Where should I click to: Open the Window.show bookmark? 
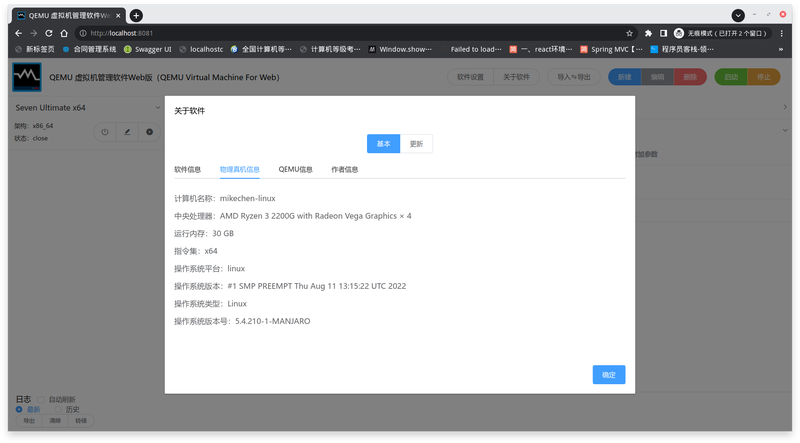point(400,49)
